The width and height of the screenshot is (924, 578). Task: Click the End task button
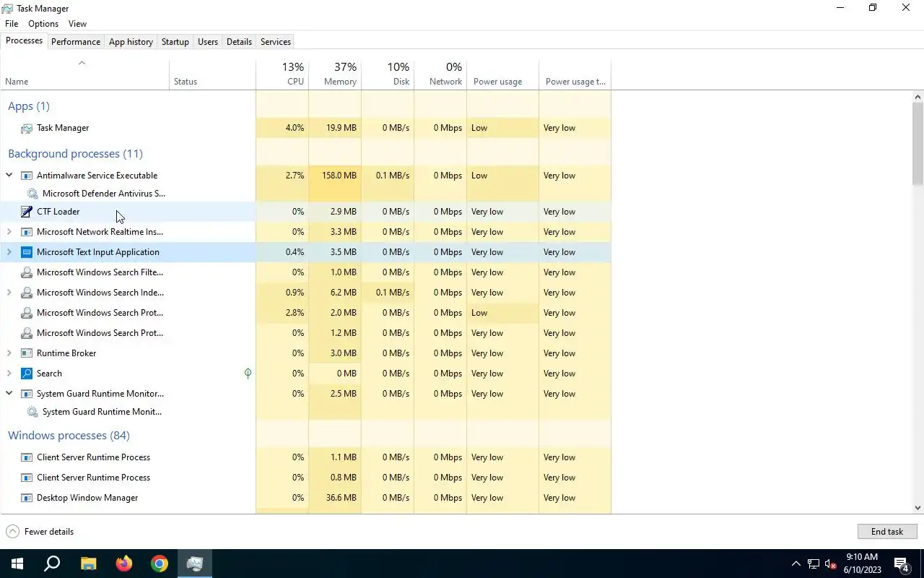[x=887, y=532]
